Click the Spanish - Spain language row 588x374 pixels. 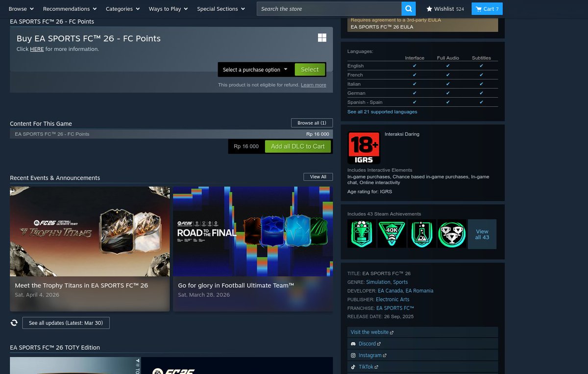point(422,102)
